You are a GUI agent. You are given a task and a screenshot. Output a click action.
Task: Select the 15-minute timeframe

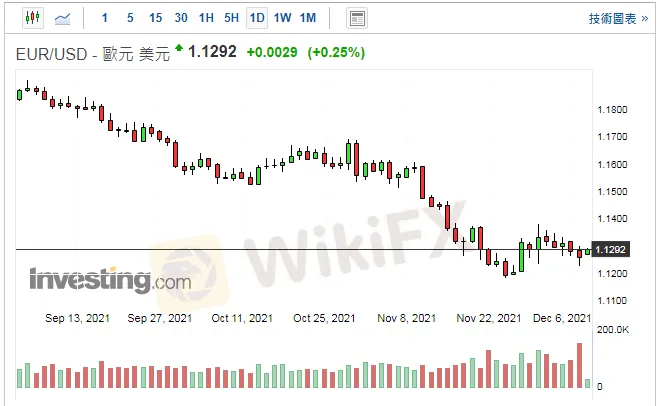(x=155, y=18)
